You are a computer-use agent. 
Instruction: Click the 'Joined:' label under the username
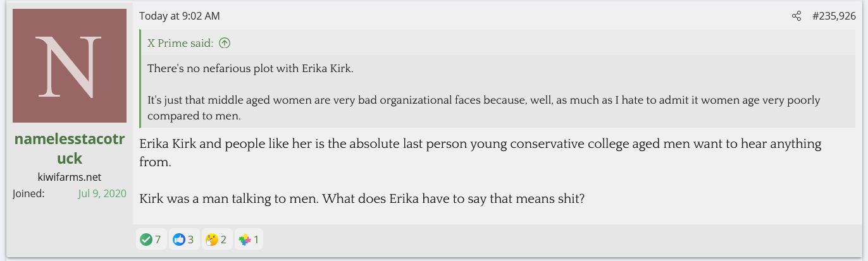28,193
